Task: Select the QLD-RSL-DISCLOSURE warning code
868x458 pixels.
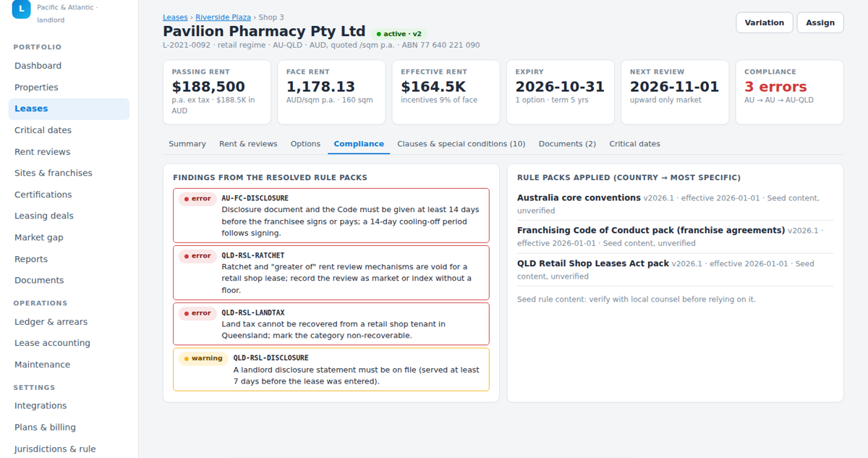Action: click(x=271, y=358)
